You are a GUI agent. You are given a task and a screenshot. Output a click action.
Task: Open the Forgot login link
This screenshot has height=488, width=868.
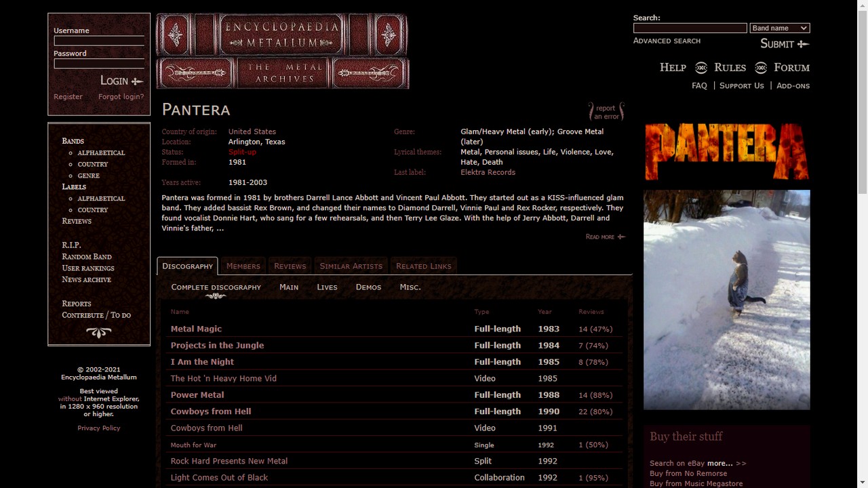pos(121,97)
